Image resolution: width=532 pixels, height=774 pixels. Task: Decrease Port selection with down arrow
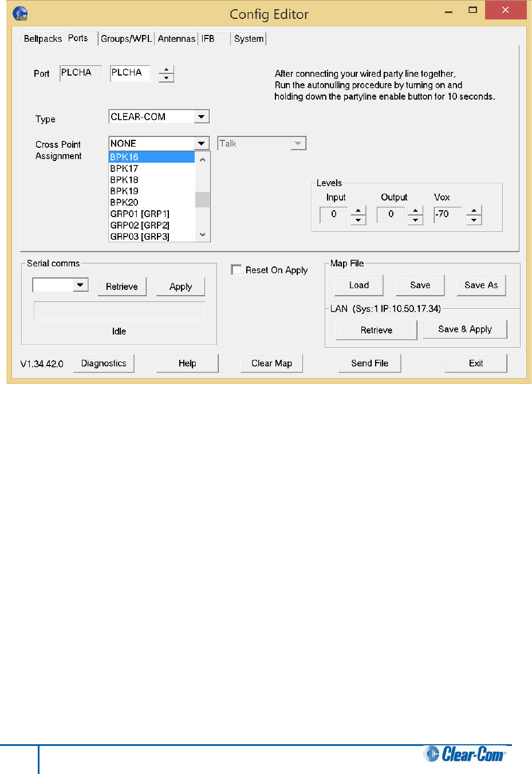coord(167,78)
